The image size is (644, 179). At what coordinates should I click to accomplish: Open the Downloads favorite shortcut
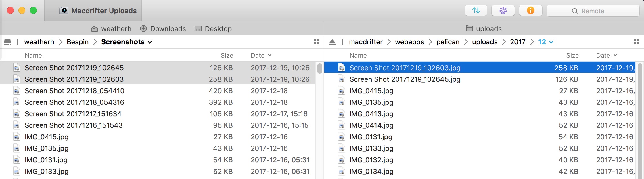coord(163,29)
